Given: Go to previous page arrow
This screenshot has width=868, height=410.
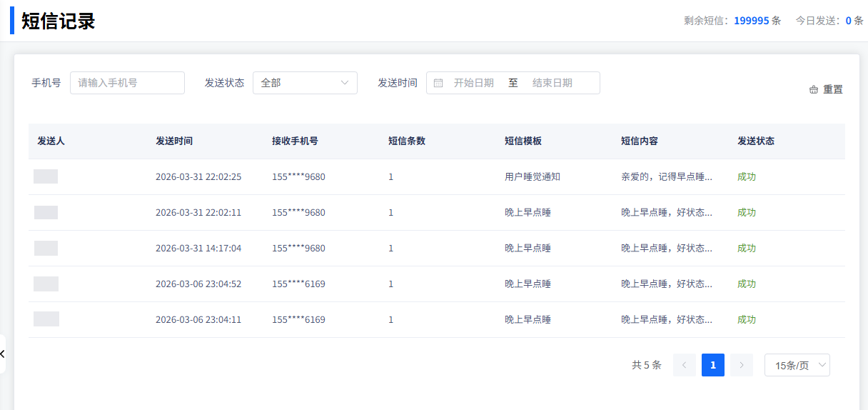Looking at the screenshot, I should [684, 365].
